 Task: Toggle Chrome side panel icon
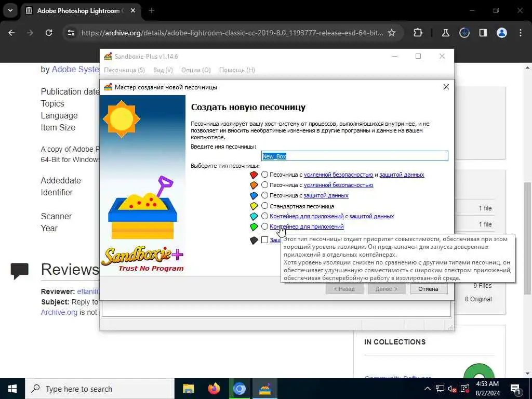click(483, 33)
